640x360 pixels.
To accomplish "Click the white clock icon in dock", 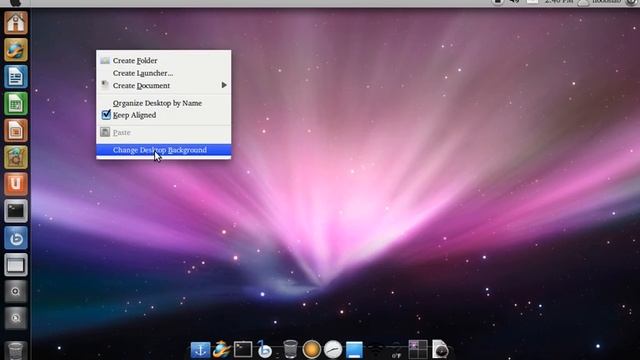I will point(333,350).
